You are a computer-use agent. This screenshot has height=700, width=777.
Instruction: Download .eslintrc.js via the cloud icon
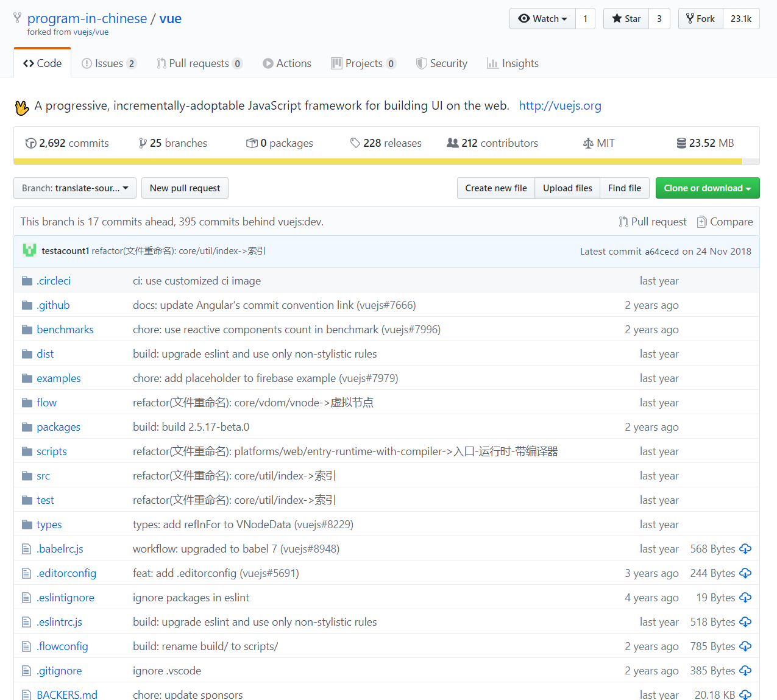[745, 622]
